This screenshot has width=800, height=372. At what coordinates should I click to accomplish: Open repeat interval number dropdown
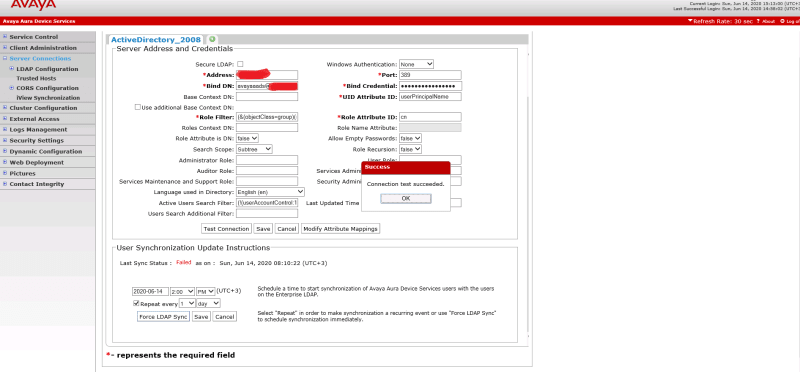click(187, 303)
